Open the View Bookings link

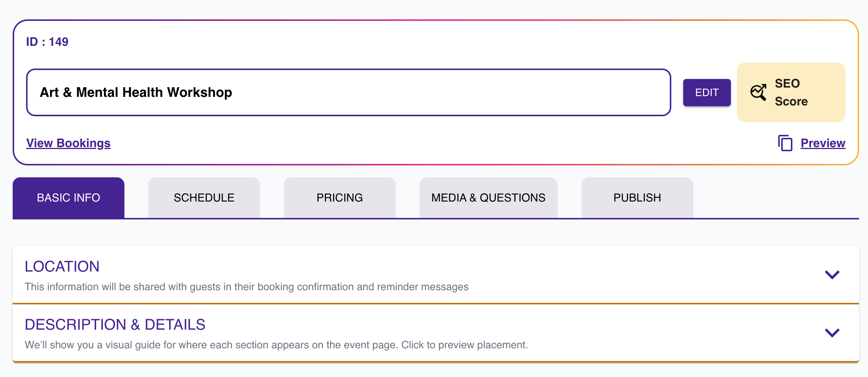point(68,143)
